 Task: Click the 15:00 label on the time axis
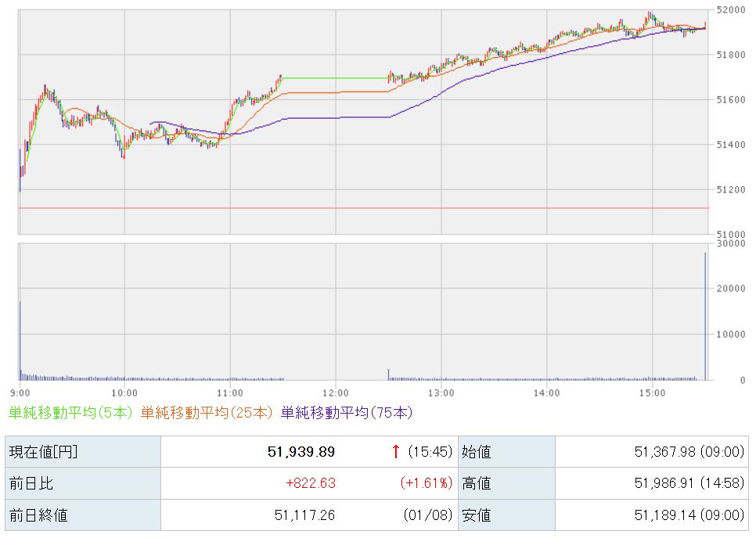point(652,392)
